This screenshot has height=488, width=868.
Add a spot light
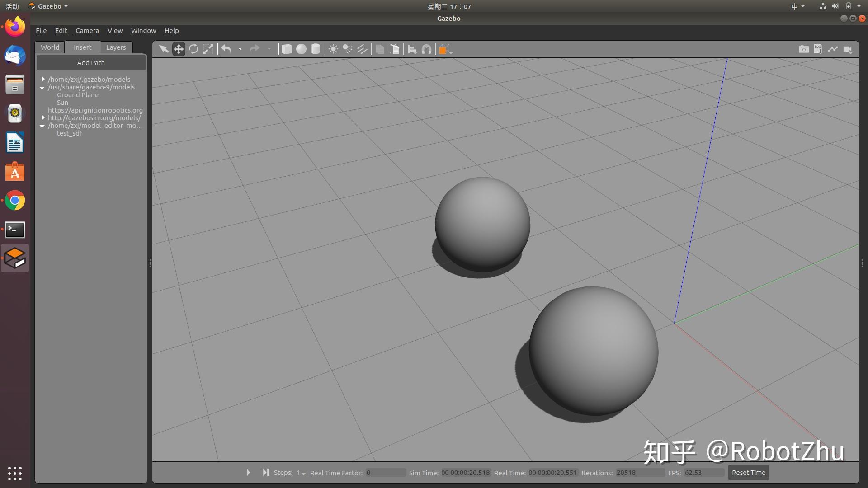click(348, 49)
